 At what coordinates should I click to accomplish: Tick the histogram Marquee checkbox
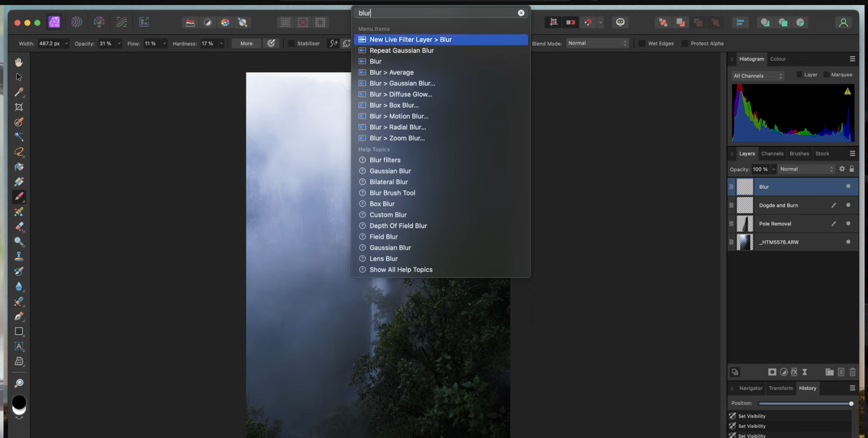click(x=826, y=75)
